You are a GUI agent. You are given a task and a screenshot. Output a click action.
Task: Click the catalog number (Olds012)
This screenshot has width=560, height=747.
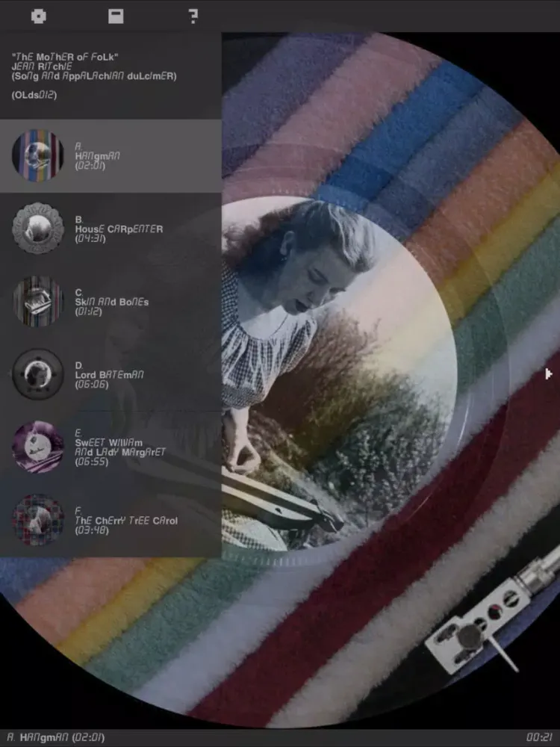tap(34, 95)
